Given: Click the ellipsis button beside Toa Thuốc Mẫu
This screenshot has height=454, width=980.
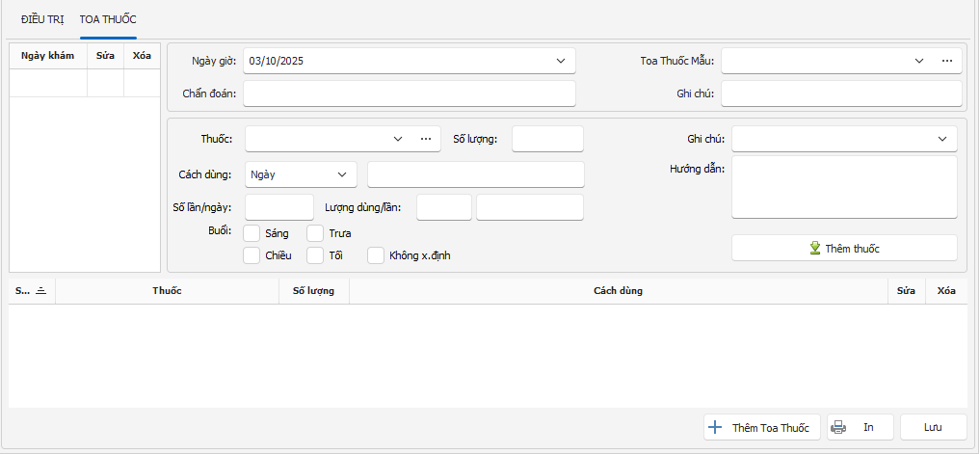Looking at the screenshot, I should (947, 61).
